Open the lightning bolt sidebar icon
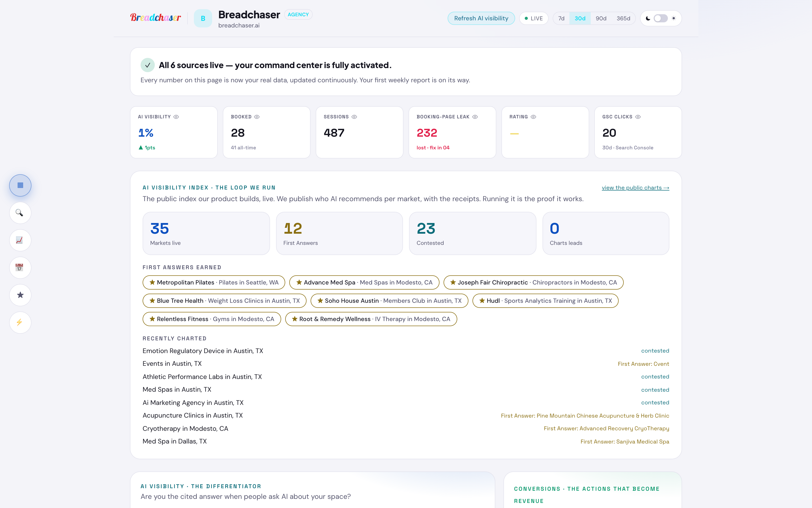 pyautogui.click(x=20, y=323)
